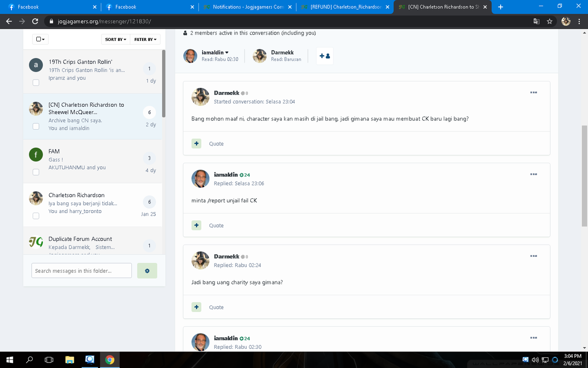Open the Duplicate Forum Account message
The width and height of the screenshot is (588, 368).
(x=80, y=239)
